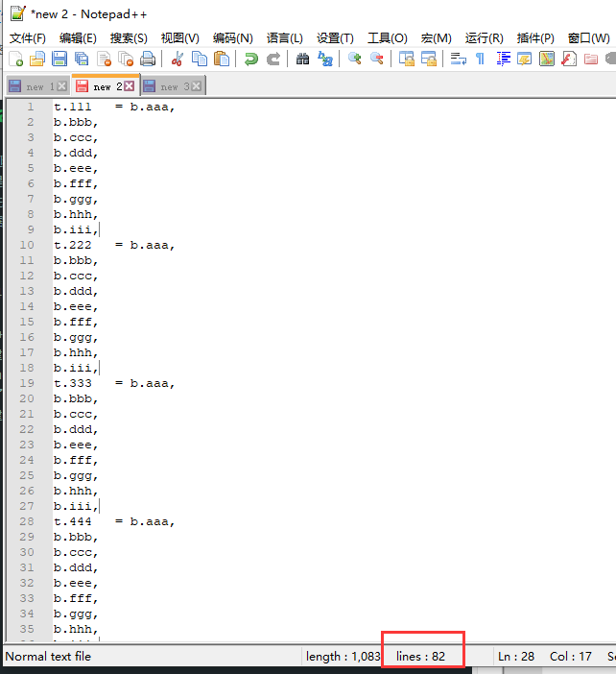616x674 pixels.
Task: Open the 语言(L) menu
Action: click(284, 38)
